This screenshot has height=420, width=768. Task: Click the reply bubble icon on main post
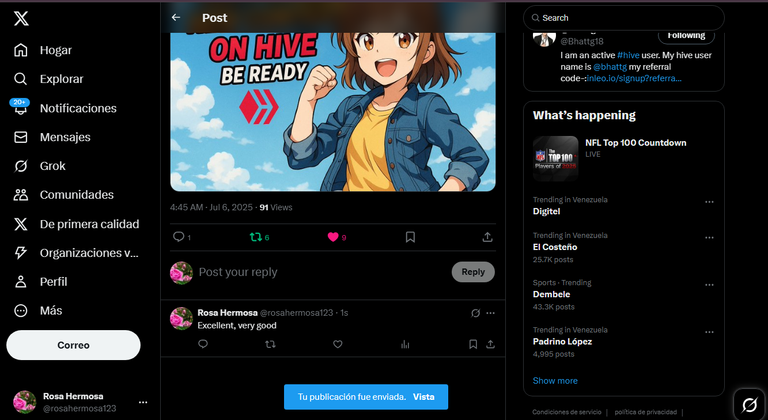pyautogui.click(x=179, y=237)
